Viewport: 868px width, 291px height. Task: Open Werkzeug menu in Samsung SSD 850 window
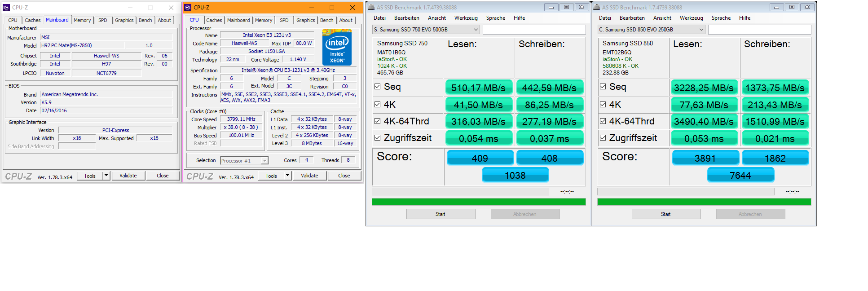click(x=692, y=18)
